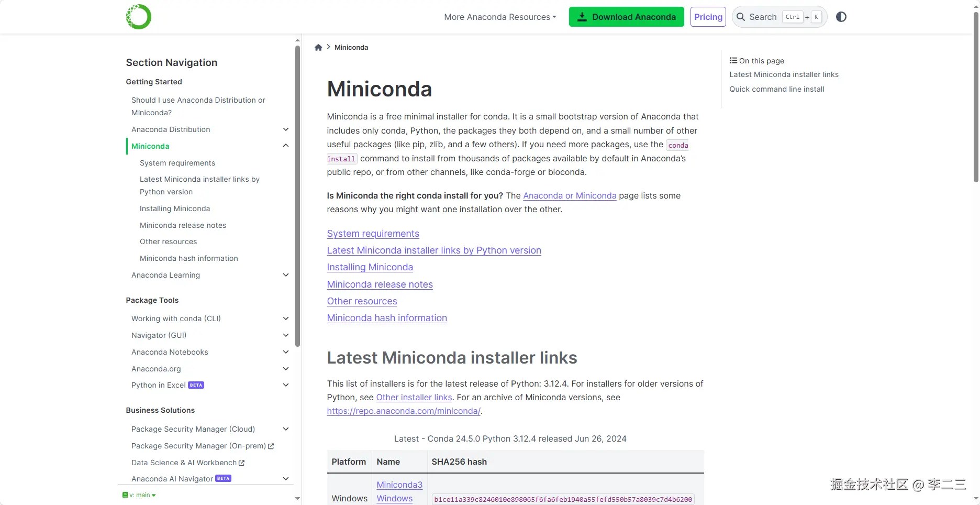Open the version main dropdown

[139, 495]
